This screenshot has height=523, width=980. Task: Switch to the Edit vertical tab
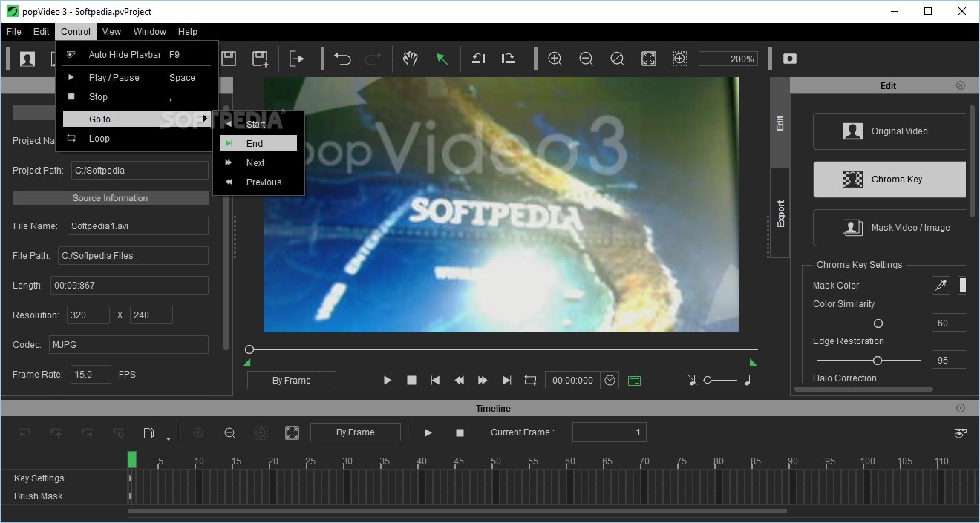[x=780, y=123]
